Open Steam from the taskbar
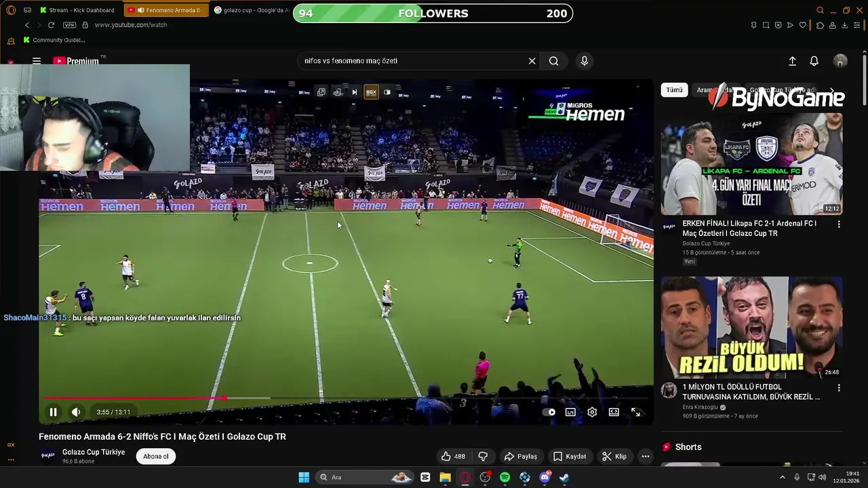868x488 pixels. (x=564, y=477)
